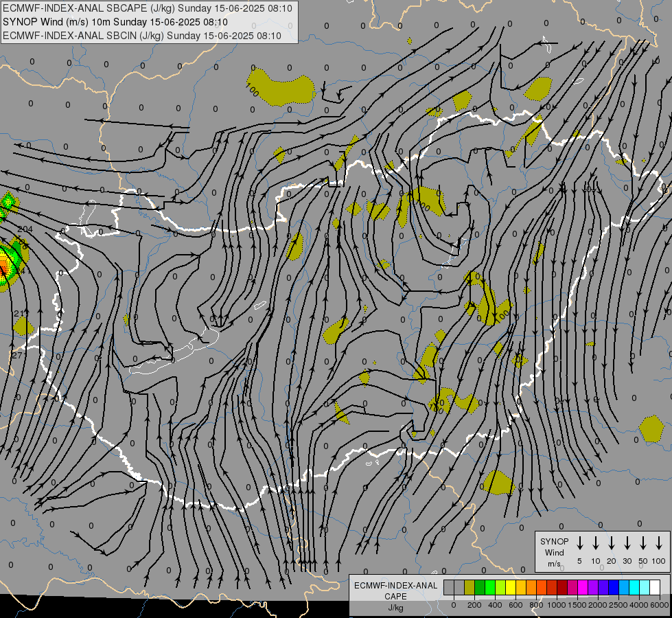Click the '1000' value on CAPE scale

pyautogui.click(x=557, y=605)
